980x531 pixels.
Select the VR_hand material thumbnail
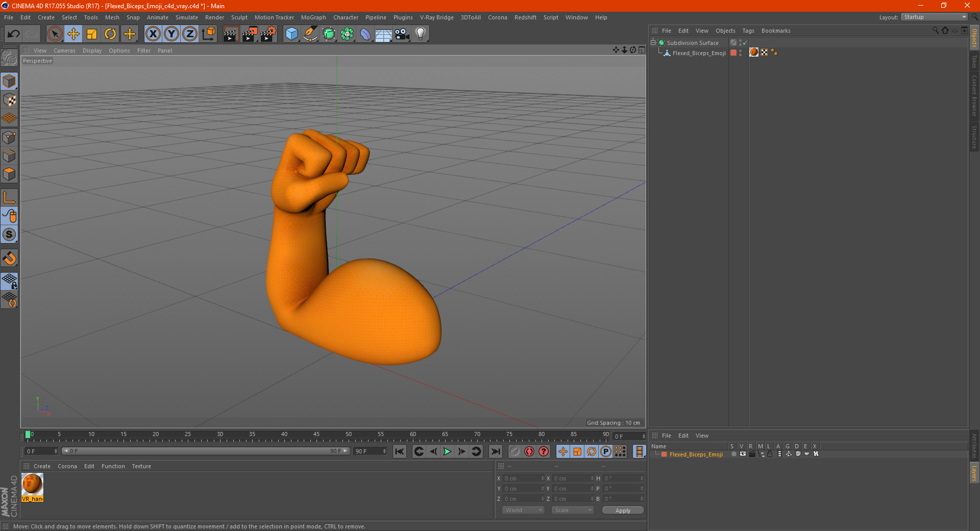click(x=32, y=484)
